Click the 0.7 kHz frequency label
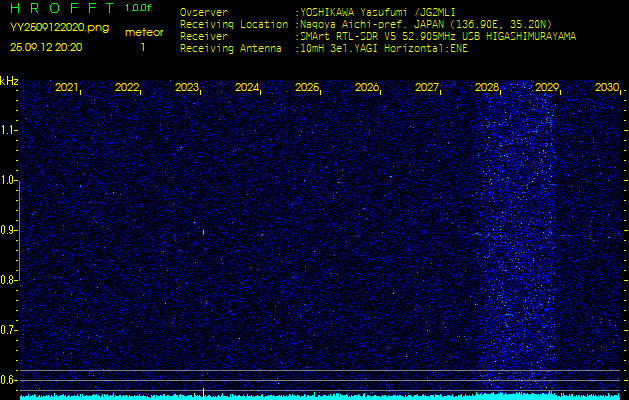This screenshot has width=629, height=400. [7, 330]
